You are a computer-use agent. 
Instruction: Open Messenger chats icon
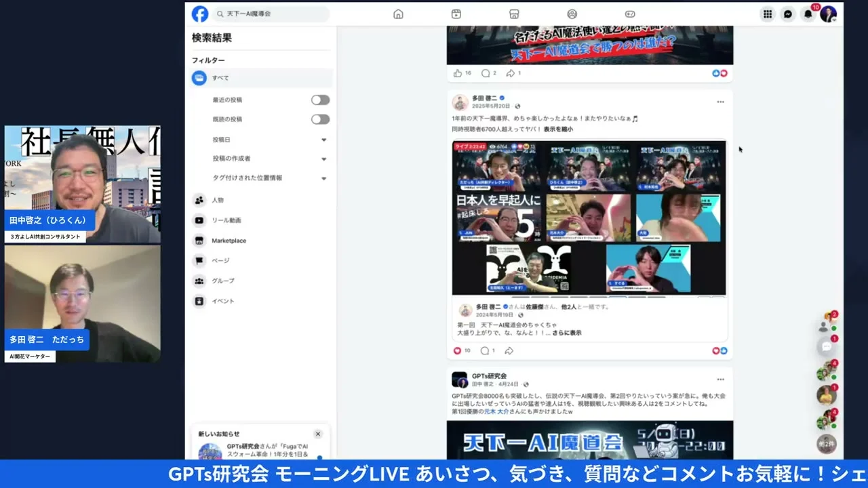(788, 14)
